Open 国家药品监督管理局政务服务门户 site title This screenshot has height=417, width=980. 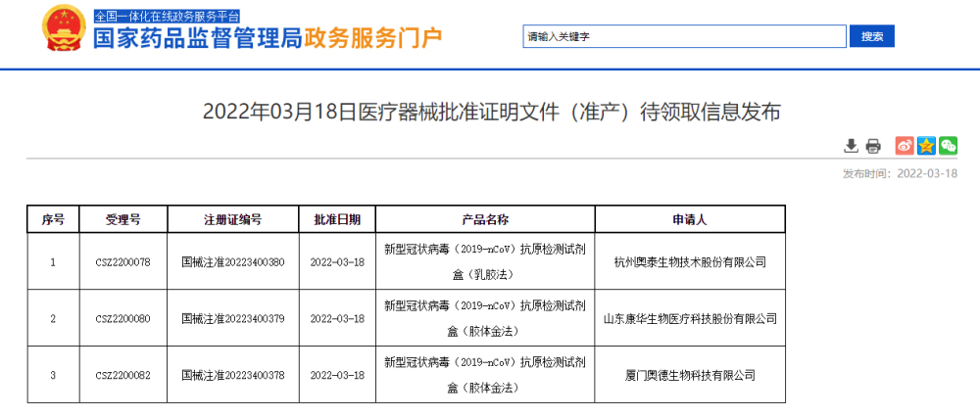[x=267, y=39]
